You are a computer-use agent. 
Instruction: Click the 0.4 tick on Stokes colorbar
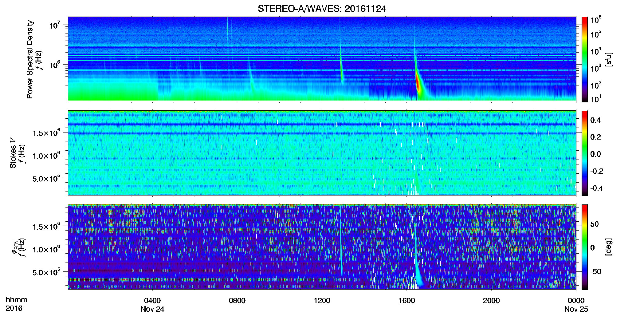595,120
